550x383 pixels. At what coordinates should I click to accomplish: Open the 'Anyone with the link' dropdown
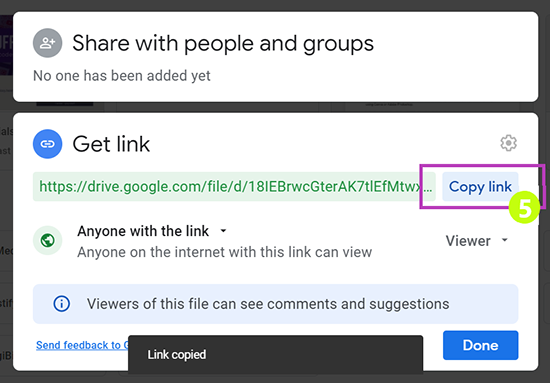pos(152,231)
